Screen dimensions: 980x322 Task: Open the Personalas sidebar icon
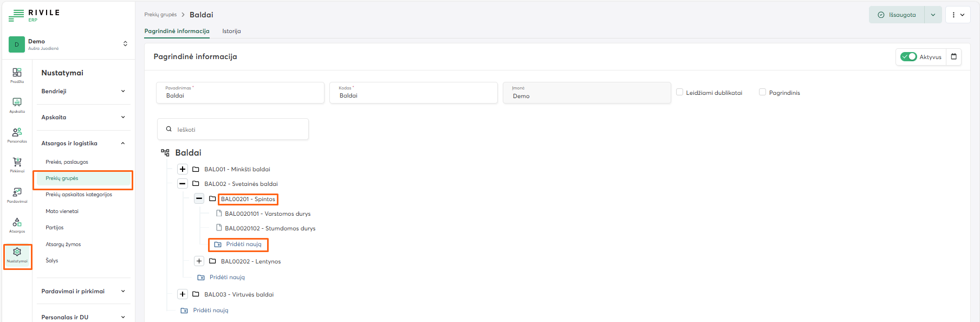click(17, 134)
